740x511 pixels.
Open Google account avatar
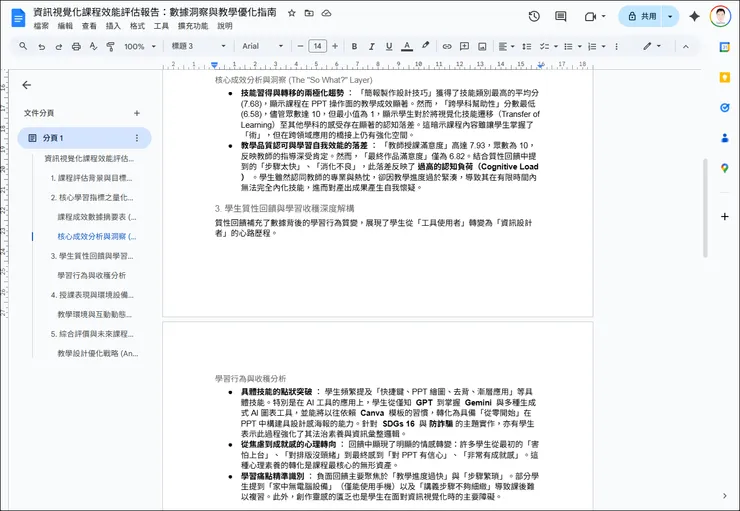pyautogui.click(x=720, y=17)
